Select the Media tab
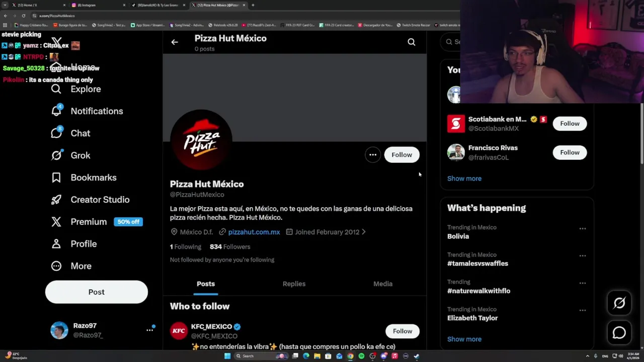Image resolution: width=644 pixels, height=362 pixels. [383, 284]
